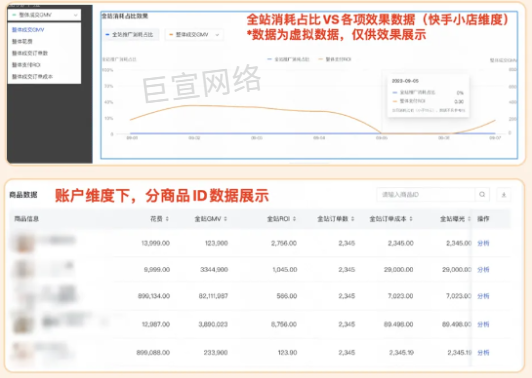Select 整体成交订单数 option in the dropdown list
This screenshot has width=532, height=378.
(x=30, y=53)
